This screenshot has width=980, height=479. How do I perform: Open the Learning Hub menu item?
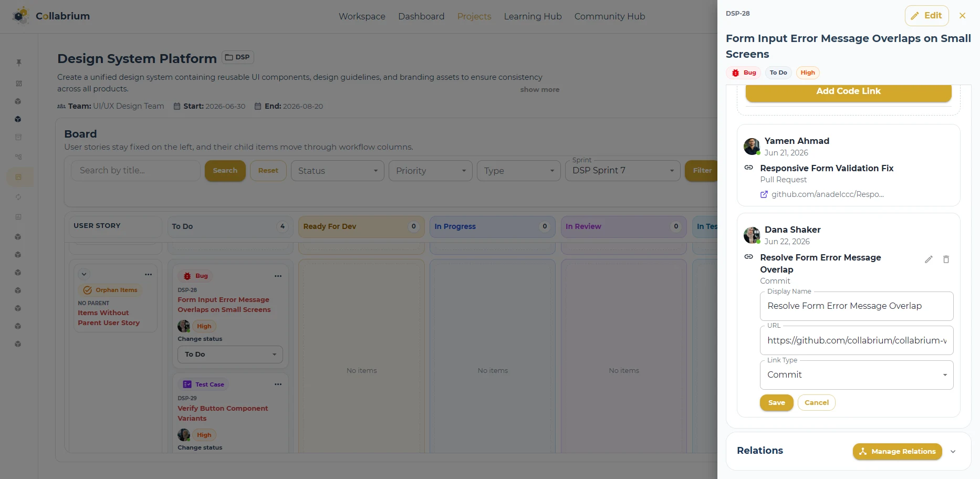click(x=533, y=16)
